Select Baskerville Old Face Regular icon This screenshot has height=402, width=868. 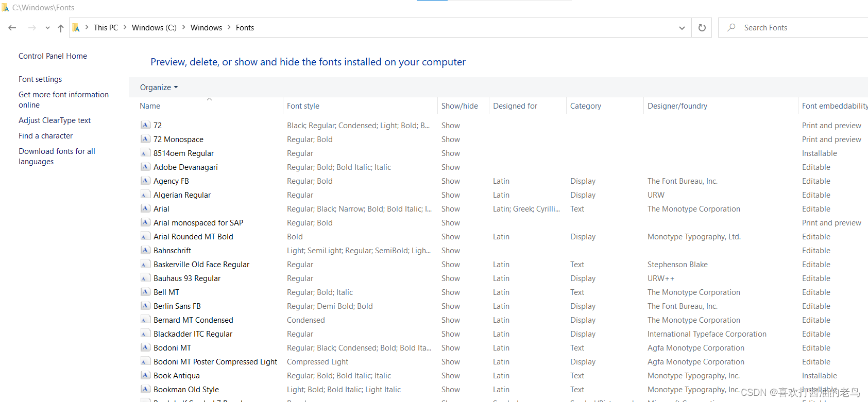[145, 264]
